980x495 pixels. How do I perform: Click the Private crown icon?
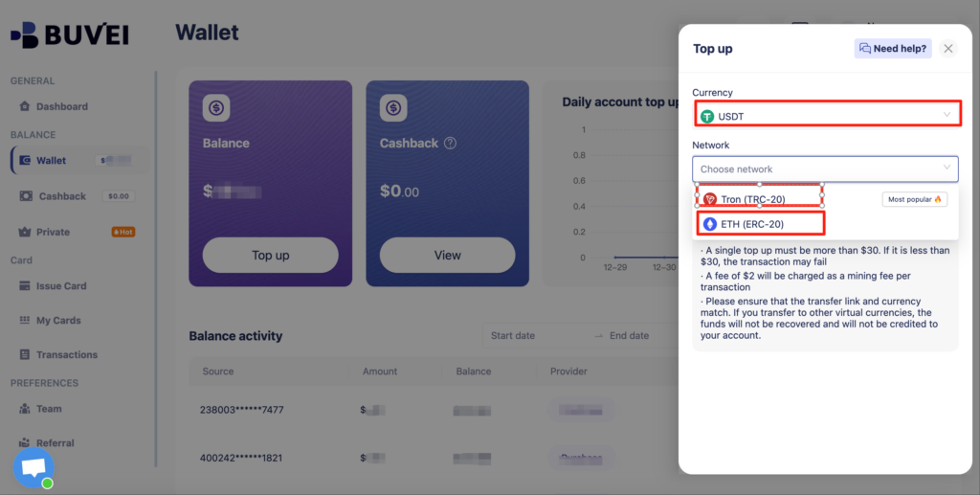click(26, 232)
